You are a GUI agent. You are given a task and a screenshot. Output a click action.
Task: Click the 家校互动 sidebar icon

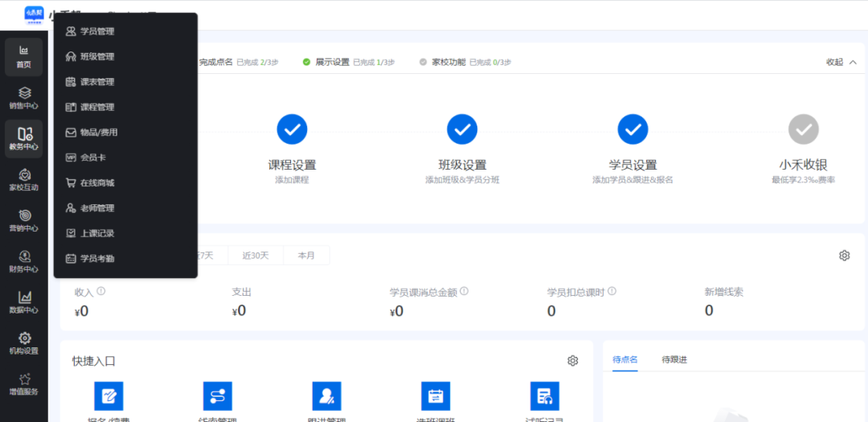(x=23, y=179)
